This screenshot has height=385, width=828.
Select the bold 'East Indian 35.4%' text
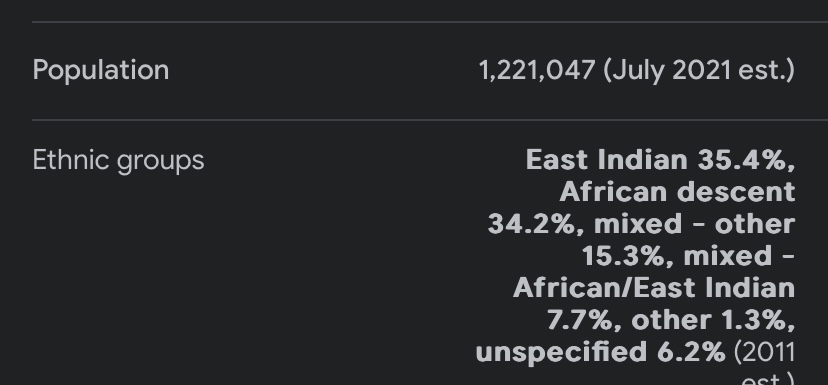(x=660, y=159)
